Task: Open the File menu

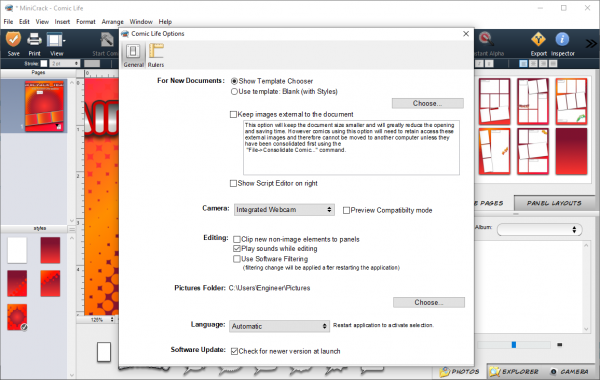Action: 8,22
